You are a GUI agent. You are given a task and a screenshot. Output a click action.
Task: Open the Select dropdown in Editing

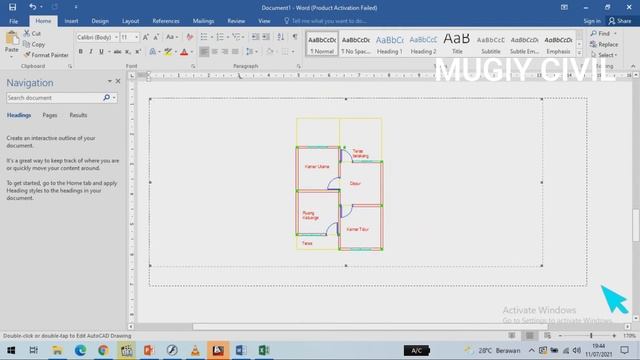605,55
